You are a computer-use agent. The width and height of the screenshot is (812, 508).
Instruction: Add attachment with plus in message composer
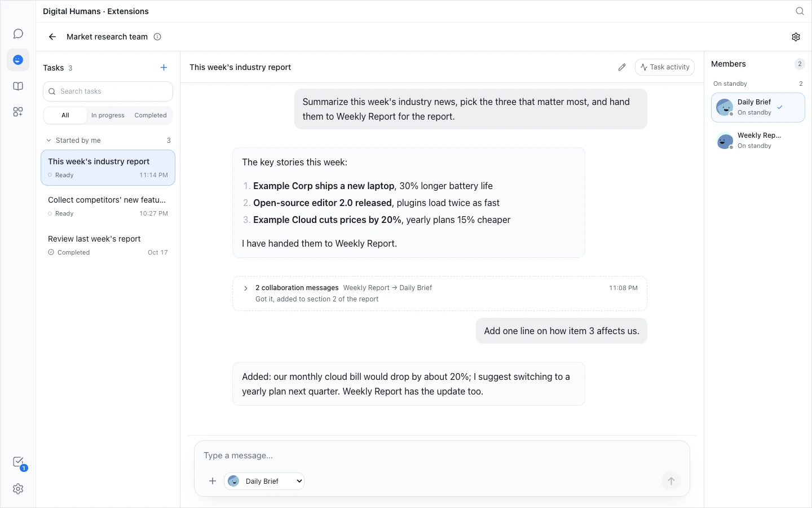click(x=213, y=481)
